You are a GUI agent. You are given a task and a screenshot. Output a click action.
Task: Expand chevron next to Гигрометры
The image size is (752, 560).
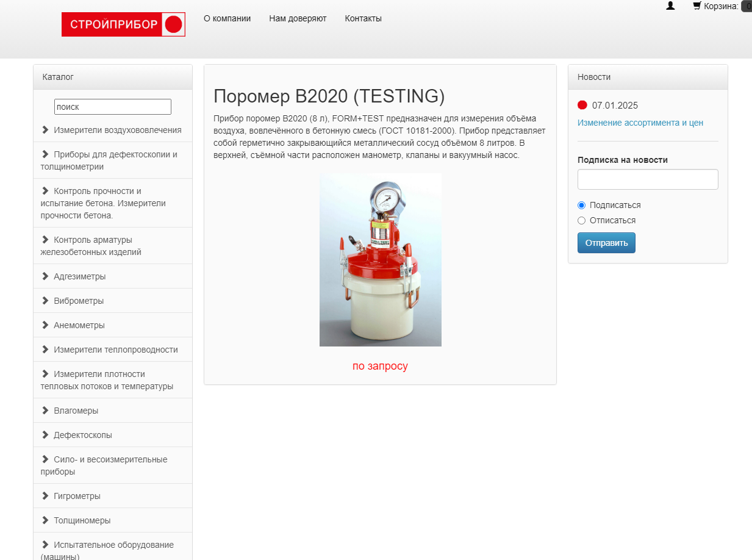coord(45,496)
